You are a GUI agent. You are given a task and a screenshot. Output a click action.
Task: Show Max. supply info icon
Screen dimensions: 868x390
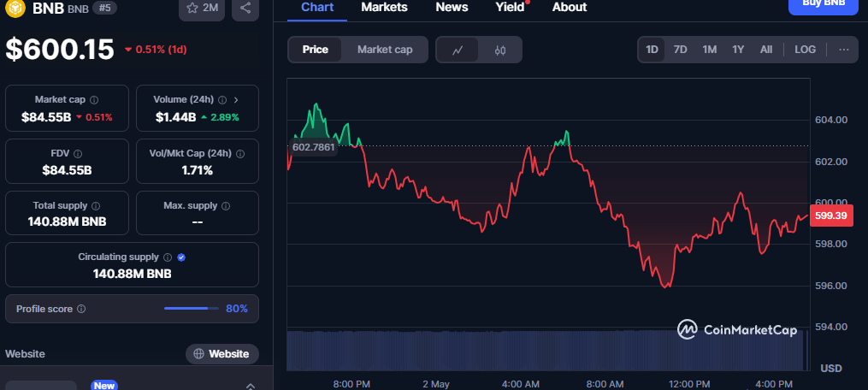point(226,205)
